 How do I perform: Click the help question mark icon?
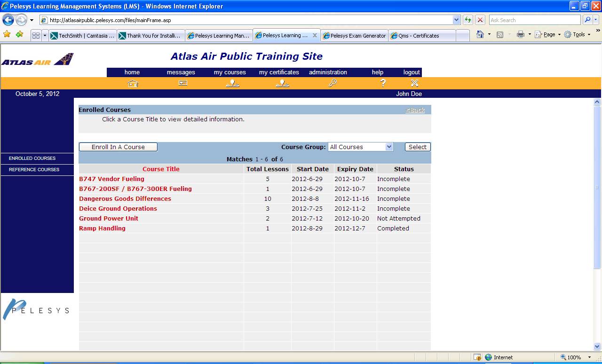point(383,83)
